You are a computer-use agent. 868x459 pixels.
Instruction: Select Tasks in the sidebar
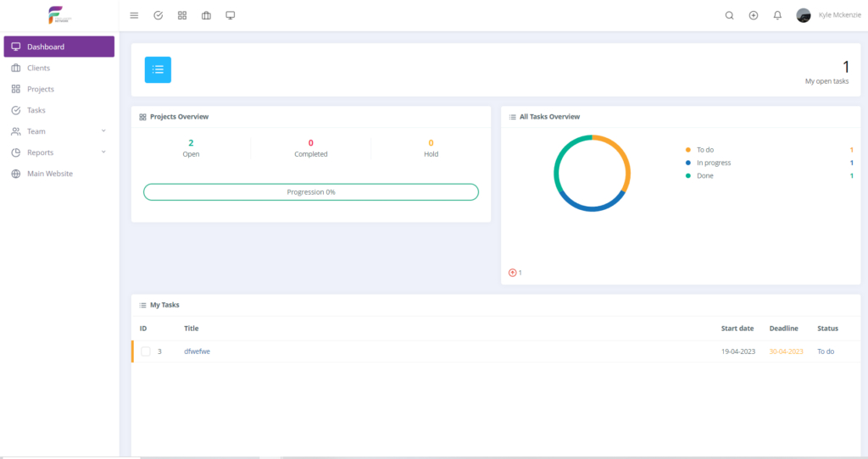(x=36, y=110)
